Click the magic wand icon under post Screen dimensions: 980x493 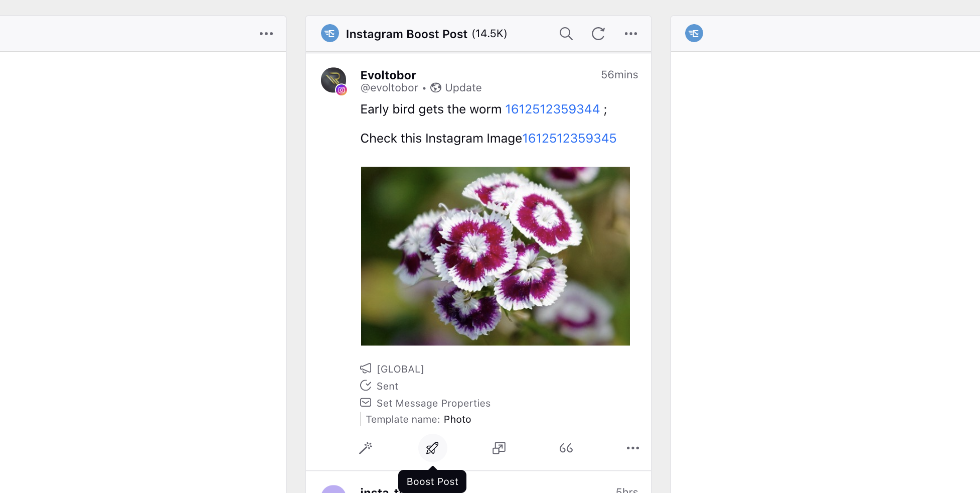click(x=366, y=448)
